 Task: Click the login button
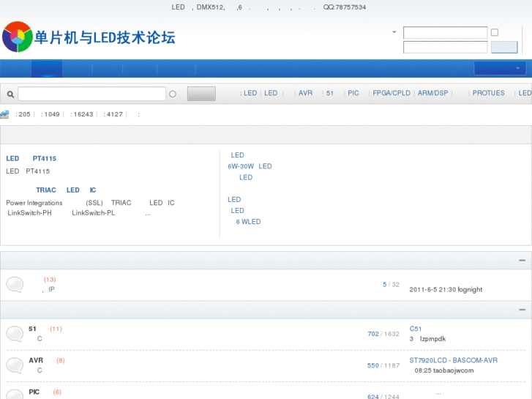(x=504, y=47)
